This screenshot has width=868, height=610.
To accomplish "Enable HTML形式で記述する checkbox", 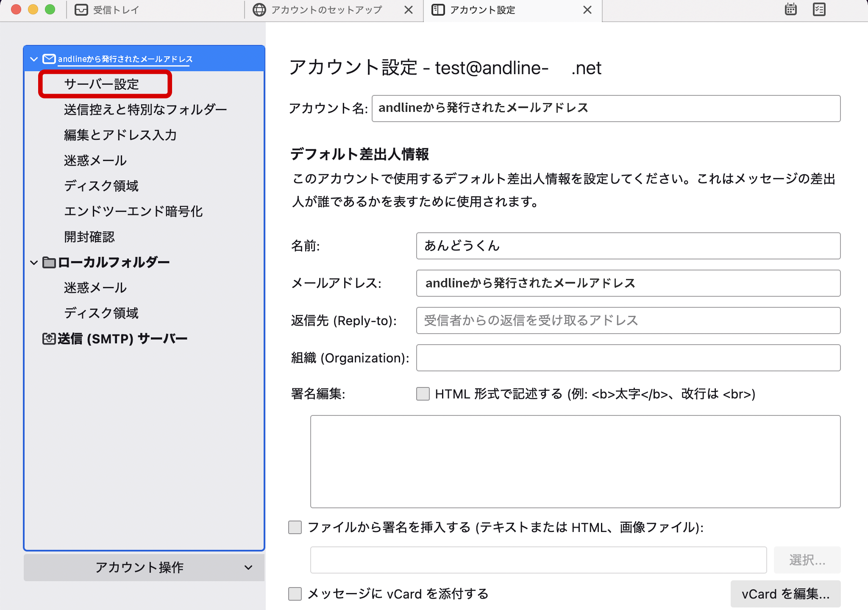I will click(x=423, y=394).
